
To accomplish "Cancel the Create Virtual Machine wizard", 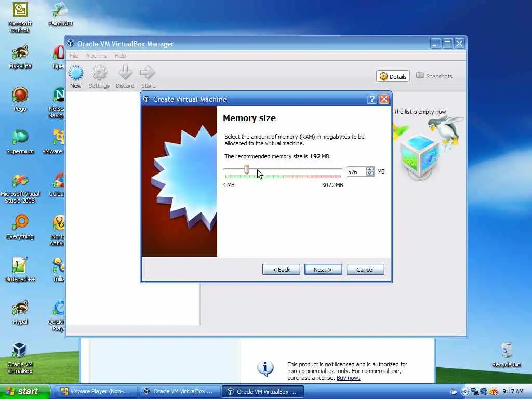I will point(365,270).
